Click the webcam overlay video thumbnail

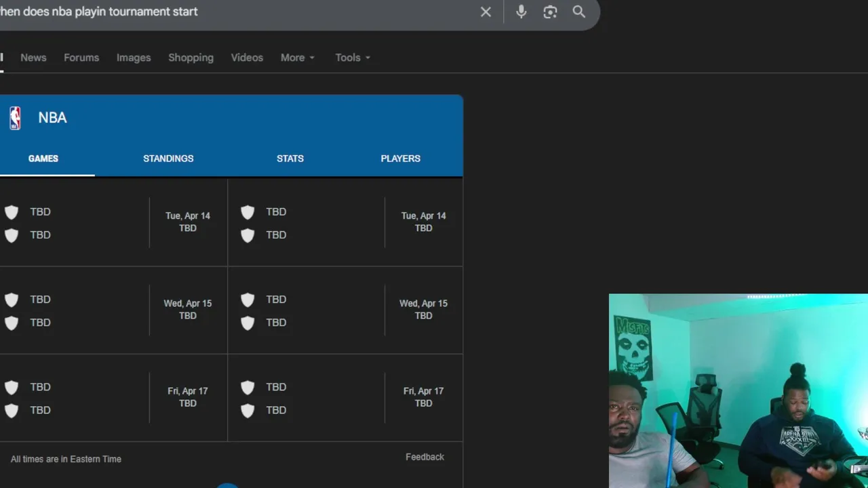click(x=738, y=391)
